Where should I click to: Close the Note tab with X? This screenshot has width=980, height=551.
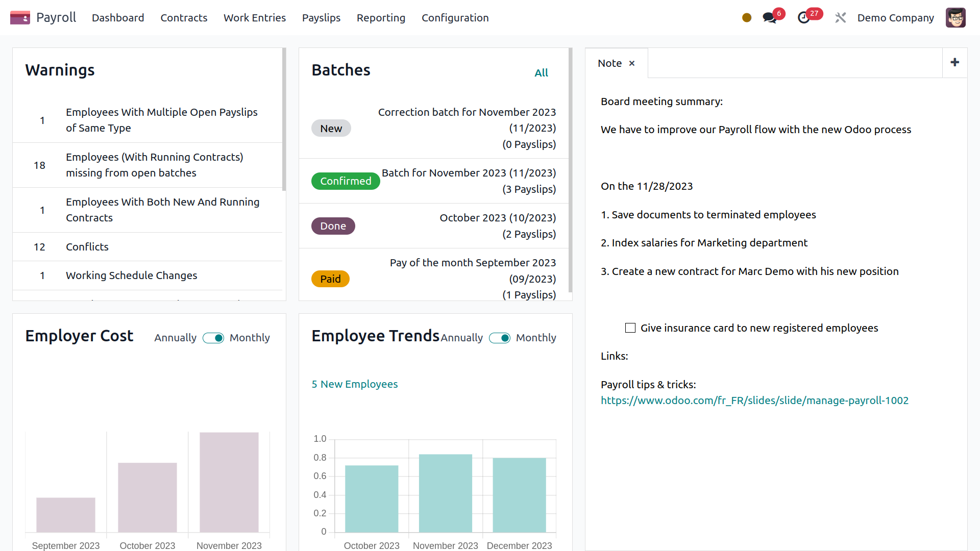pos(632,63)
